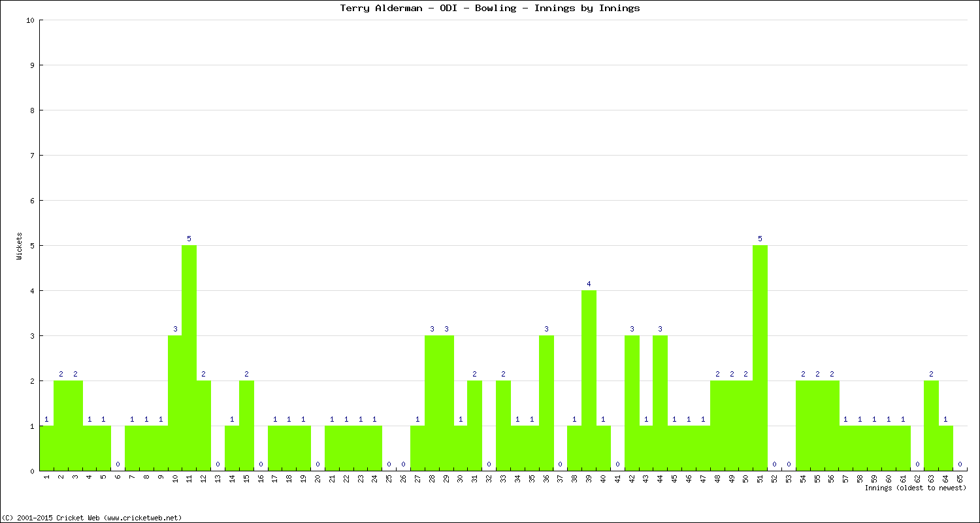Click the innings '26' x-axis label
The width and height of the screenshot is (980, 523).
click(403, 479)
